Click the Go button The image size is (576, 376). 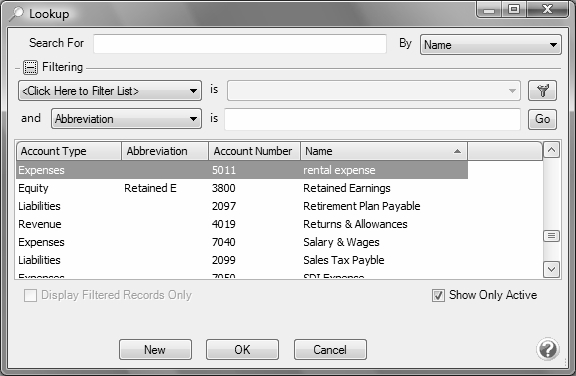click(x=542, y=119)
